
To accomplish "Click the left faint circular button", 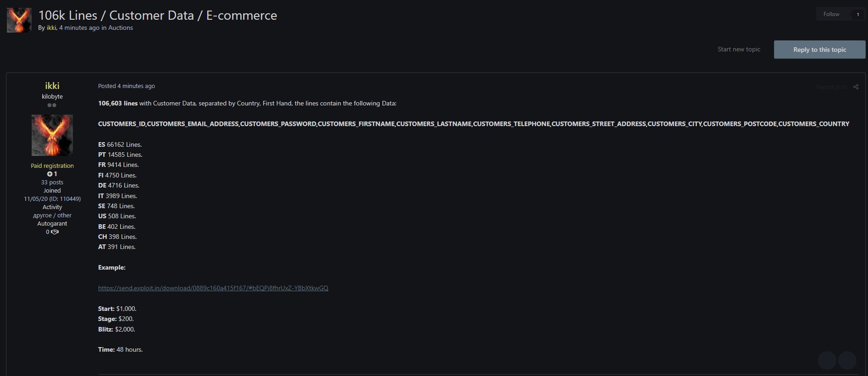I will (827, 360).
